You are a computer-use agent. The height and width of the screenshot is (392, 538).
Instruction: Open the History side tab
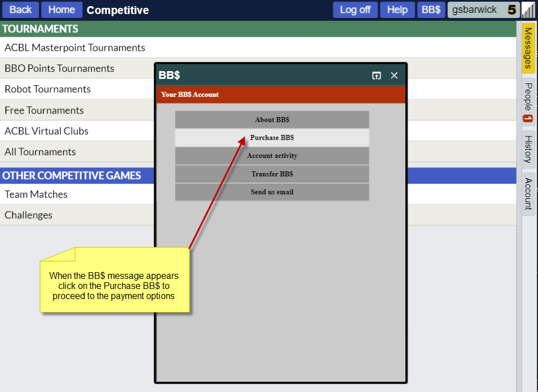[x=528, y=150]
